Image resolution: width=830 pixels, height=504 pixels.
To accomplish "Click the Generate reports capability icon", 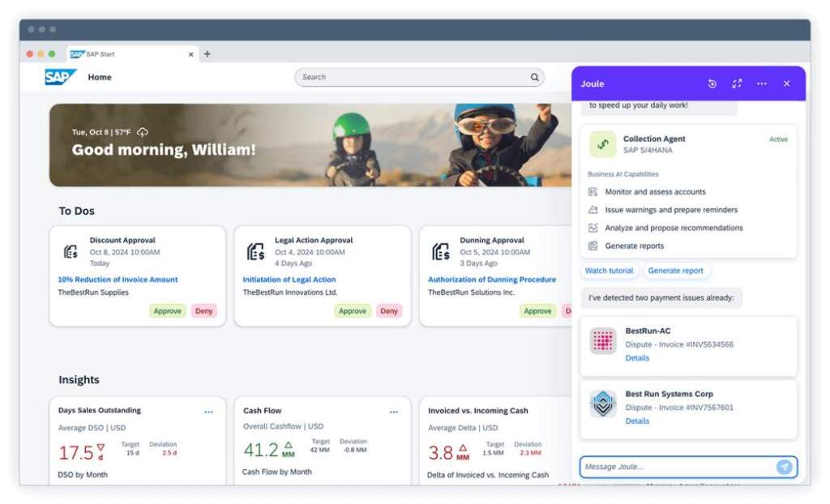I will pos(592,245).
